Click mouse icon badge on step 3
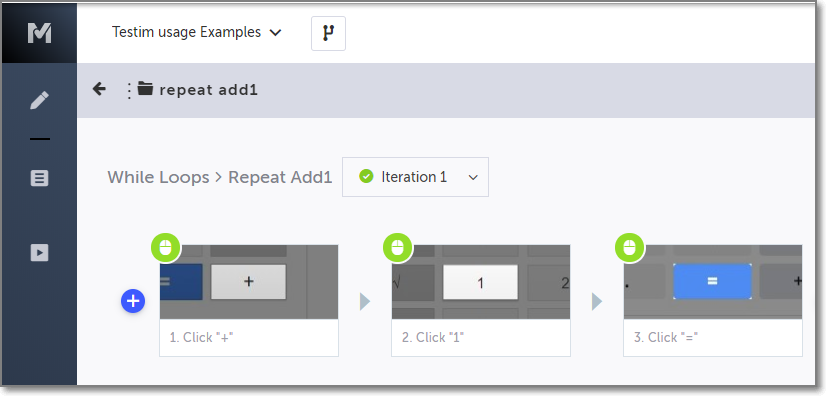The image size is (826, 396). click(x=630, y=247)
